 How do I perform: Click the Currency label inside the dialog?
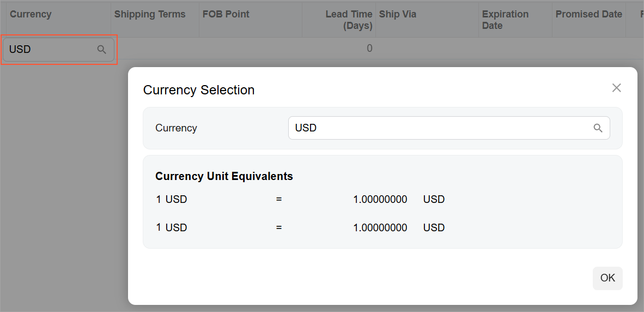click(x=176, y=128)
